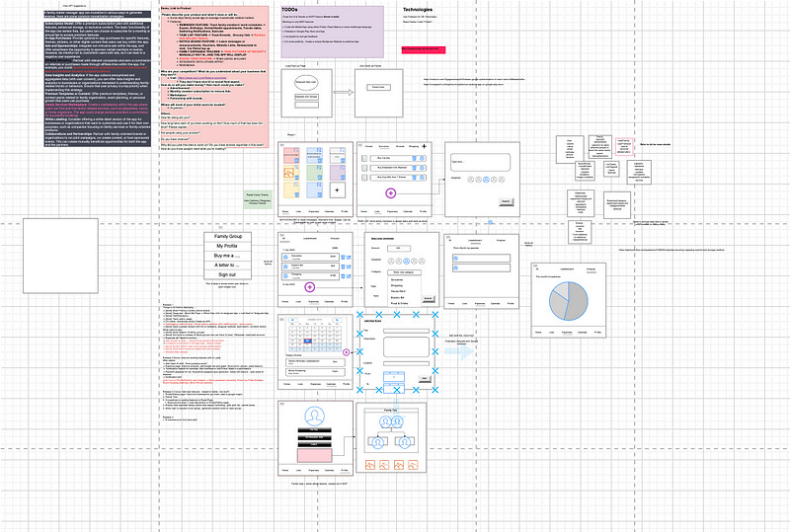This screenshot has width=790, height=532.
Task: Tick the Buy Carrots checkbox
Action: 364,158
